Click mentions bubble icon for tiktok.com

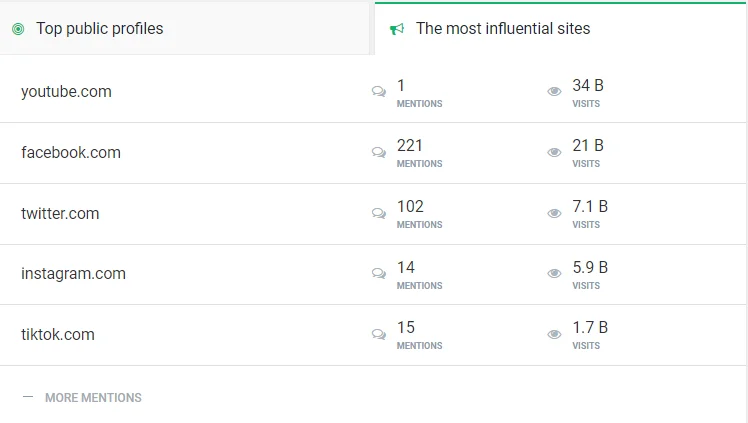(379, 334)
